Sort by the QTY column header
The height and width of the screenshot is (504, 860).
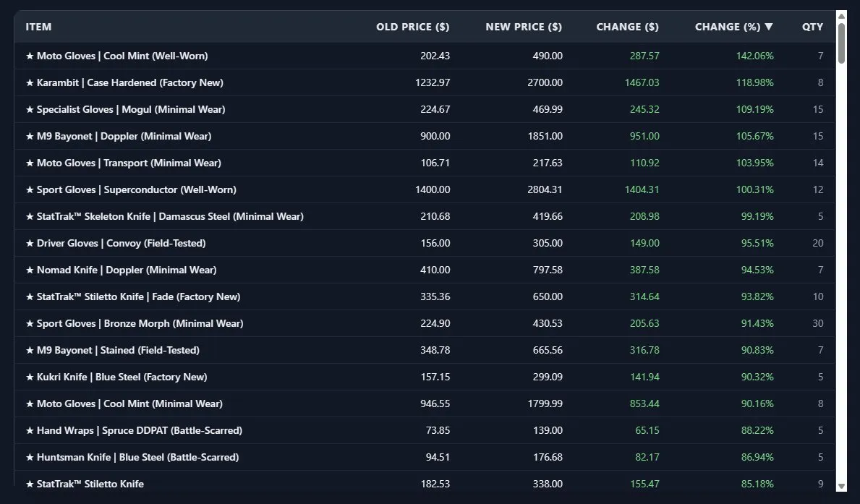coord(812,27)
